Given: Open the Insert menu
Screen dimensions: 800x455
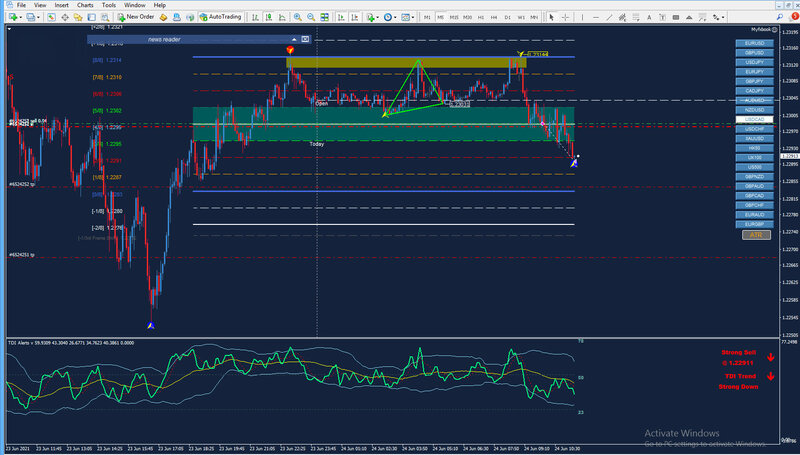Looking at the screenshot, I should (x=62, y=5).
